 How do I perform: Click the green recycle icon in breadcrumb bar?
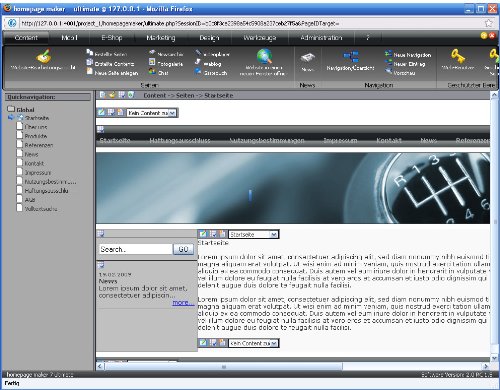click(131, 95)
